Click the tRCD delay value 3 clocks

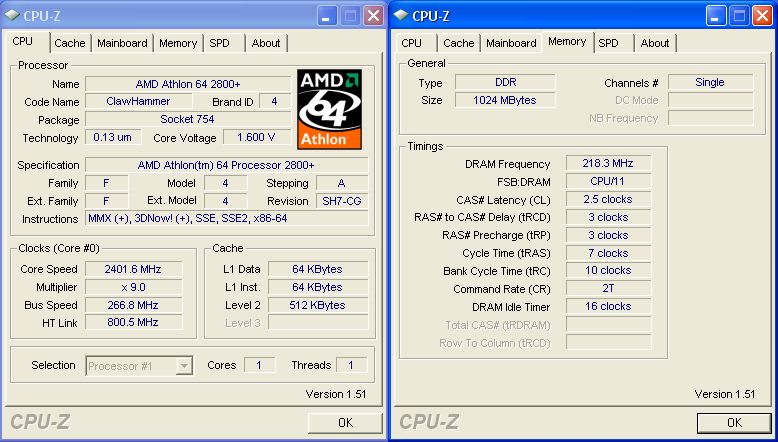tap(608, 217)
